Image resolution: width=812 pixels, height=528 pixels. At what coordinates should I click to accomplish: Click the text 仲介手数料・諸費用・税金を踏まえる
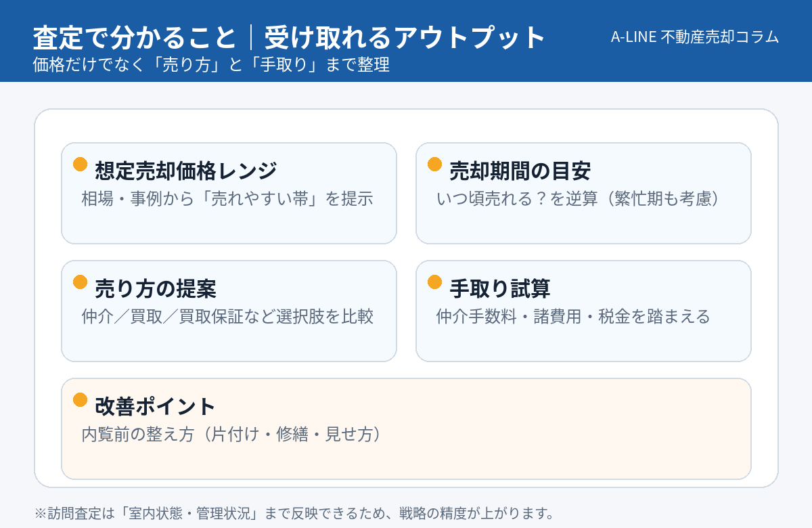tap(573, 317)
